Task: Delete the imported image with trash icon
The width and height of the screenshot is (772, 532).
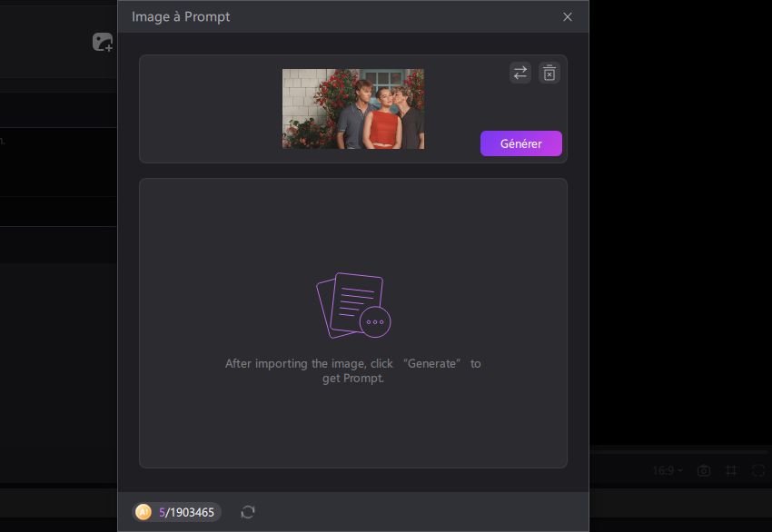Action: [x=549, y=74]
